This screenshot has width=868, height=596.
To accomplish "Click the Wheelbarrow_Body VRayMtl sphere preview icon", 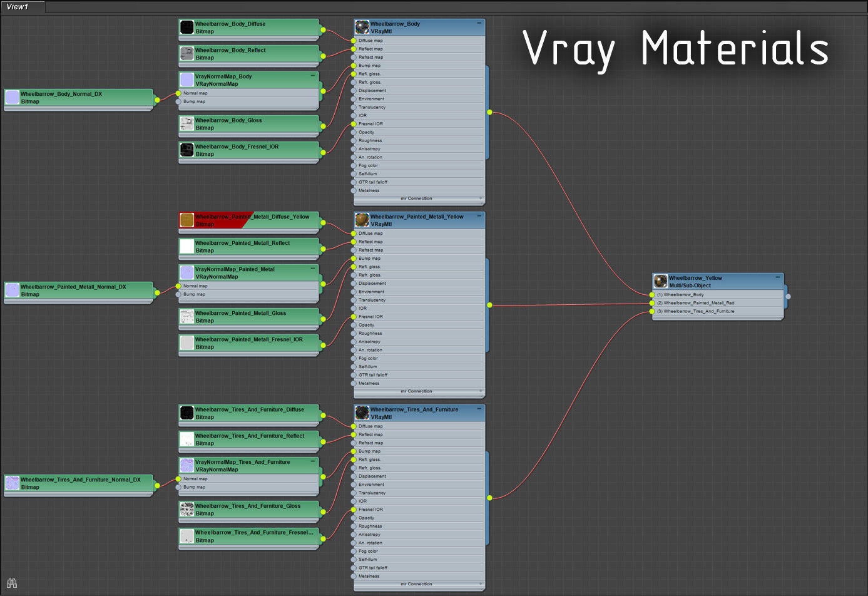I will click(x=362, y=28).
